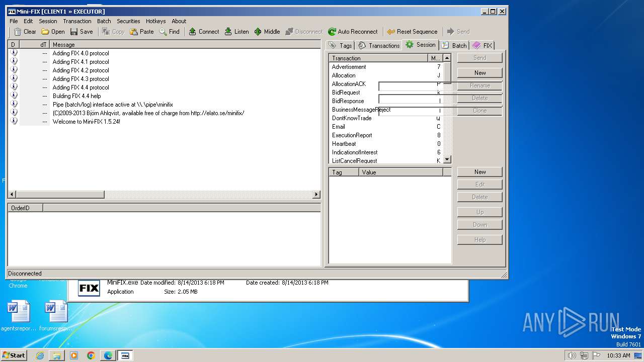Screen dimensions: 644x362
Task: Click the info icon next to 'Adding FIX 4.1 protocol'
Action: [14, 61]
